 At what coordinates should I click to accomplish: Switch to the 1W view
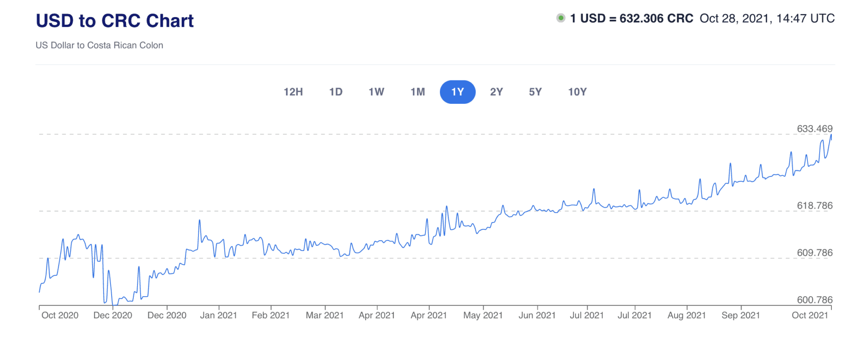(x=376, y=92)
